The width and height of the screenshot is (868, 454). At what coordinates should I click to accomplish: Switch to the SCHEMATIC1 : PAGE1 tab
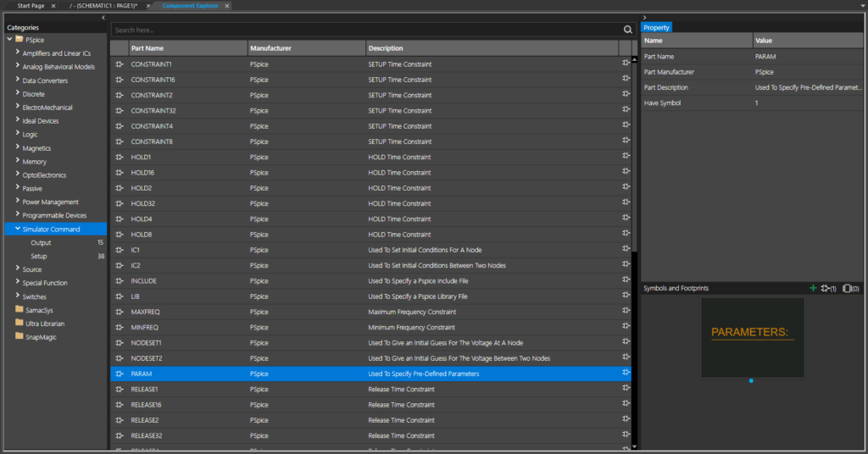(x=103, y=6)
